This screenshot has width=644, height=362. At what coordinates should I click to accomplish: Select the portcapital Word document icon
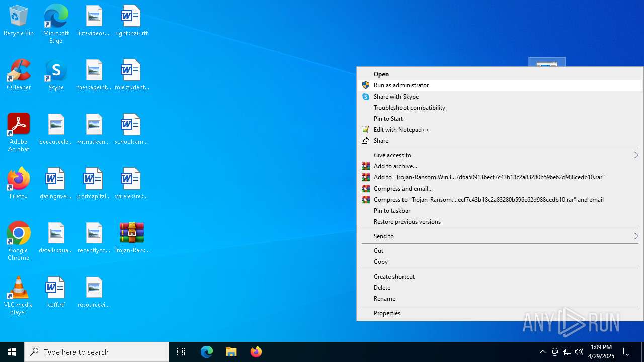[94, 184]
